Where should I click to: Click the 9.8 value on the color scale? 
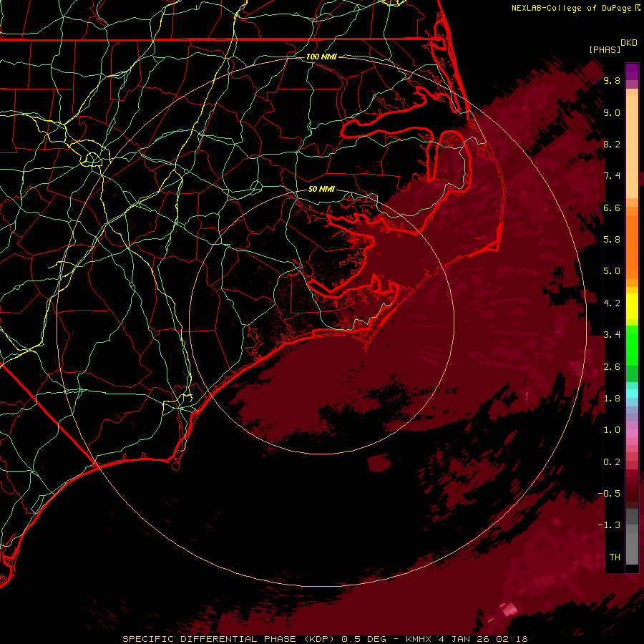pos(612,80)
